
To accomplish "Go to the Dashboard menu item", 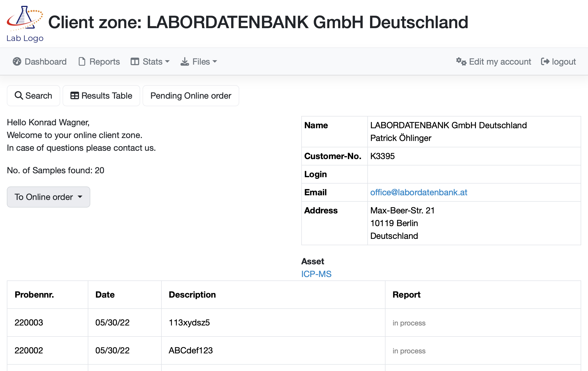I will 45,61.
